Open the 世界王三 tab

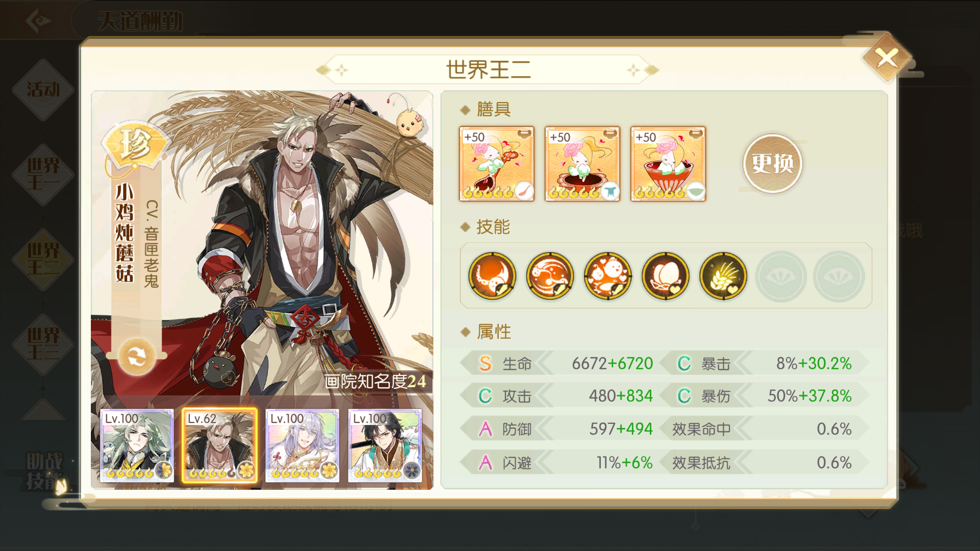[x=43, y=345]
